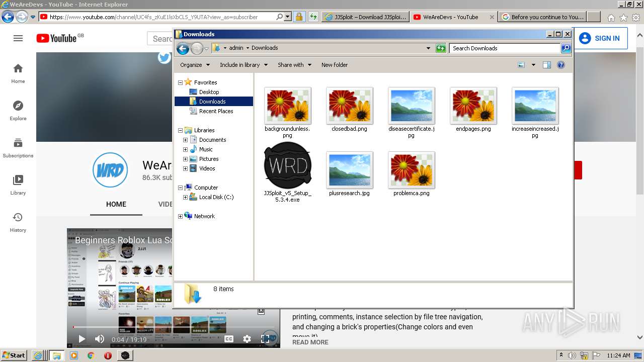Open Include in library menu
The height and width of the screenshot is (362, 644).
pos(244,65)
